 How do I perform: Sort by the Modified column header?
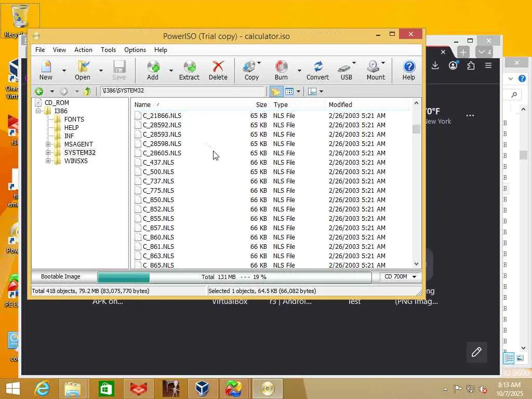tap(340, 105)
